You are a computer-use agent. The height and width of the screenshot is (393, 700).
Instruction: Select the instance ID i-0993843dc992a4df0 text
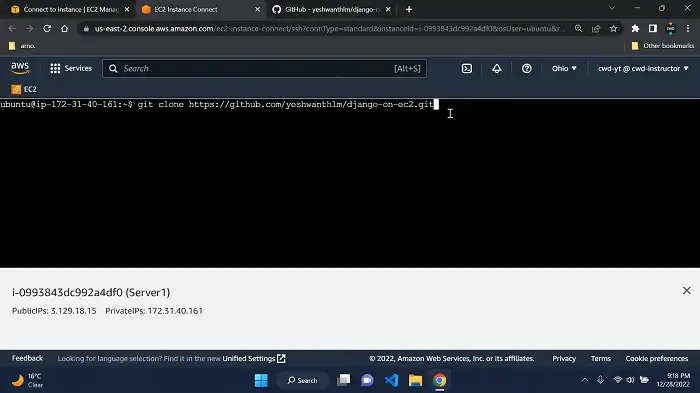click(x=67, y=293)
